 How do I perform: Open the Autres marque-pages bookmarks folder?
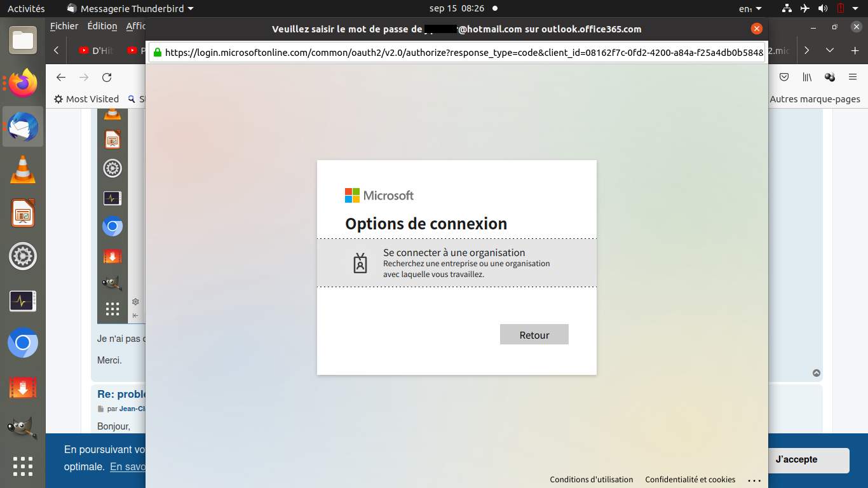(815, 99)
